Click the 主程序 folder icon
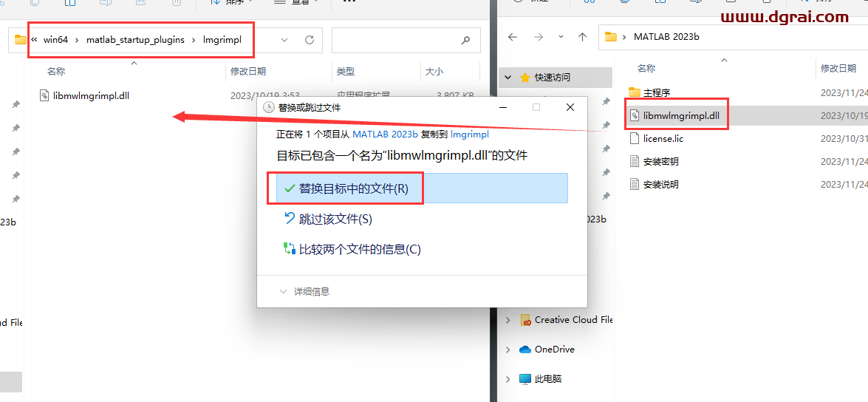868x402 pixels. click(635, 92)
